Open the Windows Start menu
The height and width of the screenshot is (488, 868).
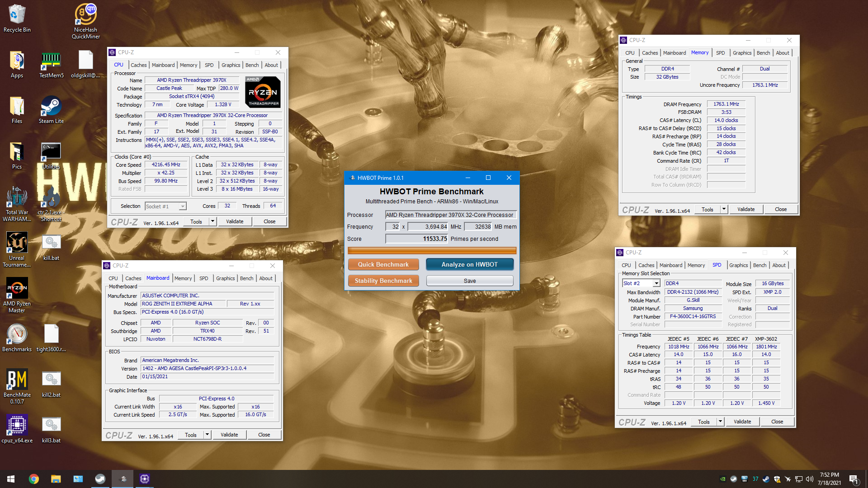point(11,479)
